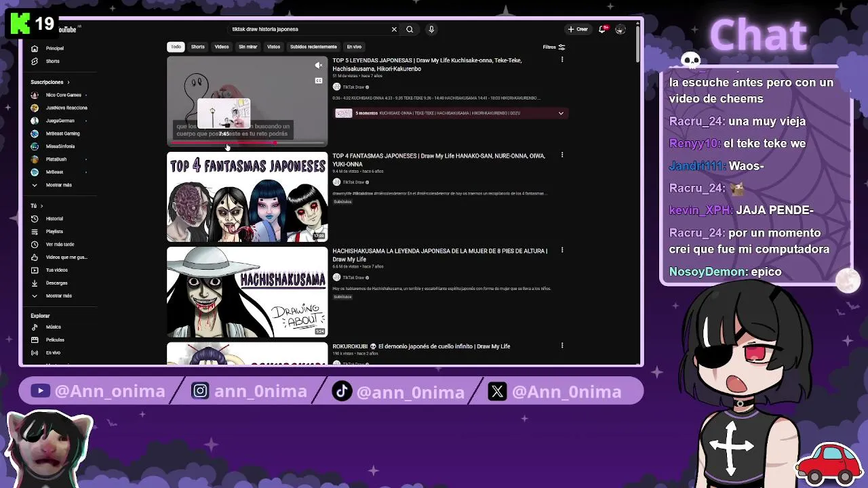Open more options for ROKUROKUBI video
Viewport: 868px width, 488px height.
(561, 346)
